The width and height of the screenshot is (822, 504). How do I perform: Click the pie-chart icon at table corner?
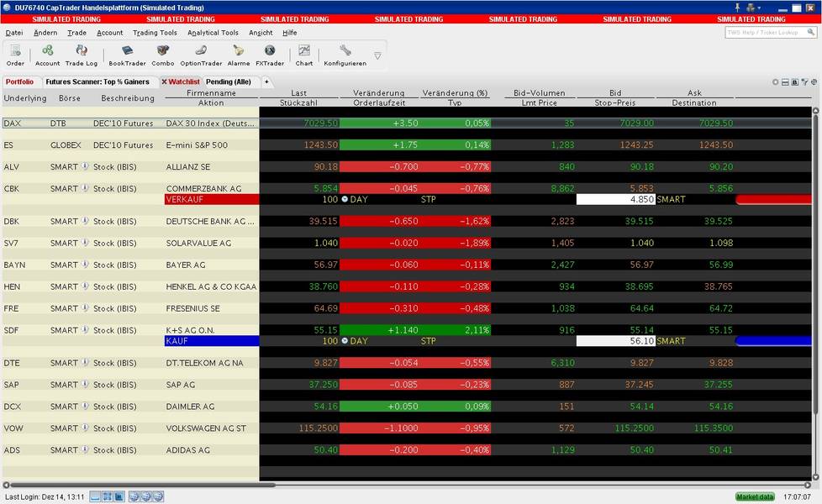814,82
